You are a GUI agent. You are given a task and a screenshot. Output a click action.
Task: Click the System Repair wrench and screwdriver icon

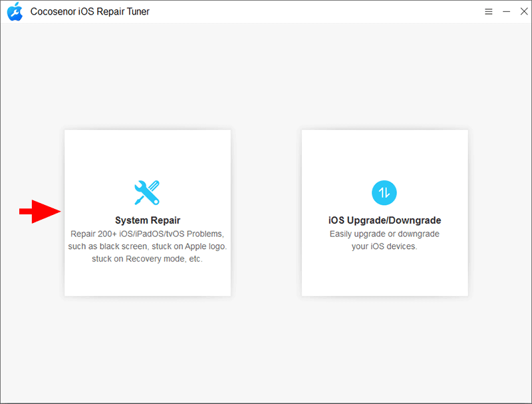pos(147,192)
